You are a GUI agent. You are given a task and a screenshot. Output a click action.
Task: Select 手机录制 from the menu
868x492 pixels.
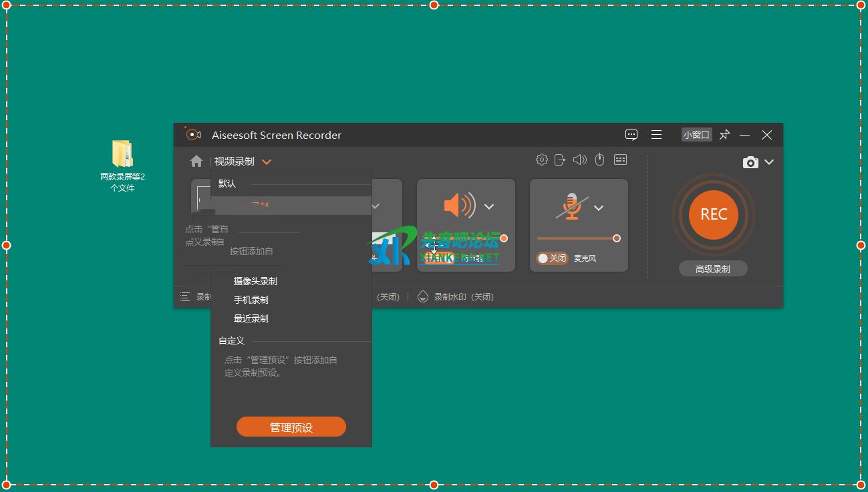point(251,300)
